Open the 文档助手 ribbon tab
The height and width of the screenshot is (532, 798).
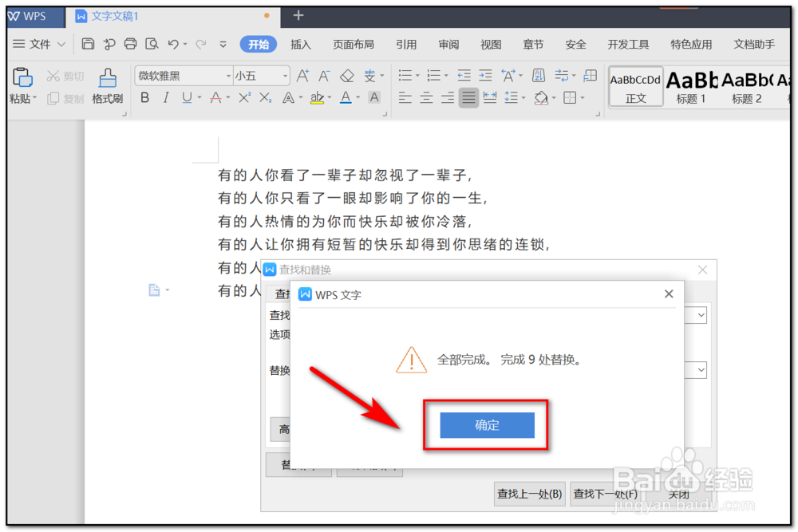click(x=754, y=45)
